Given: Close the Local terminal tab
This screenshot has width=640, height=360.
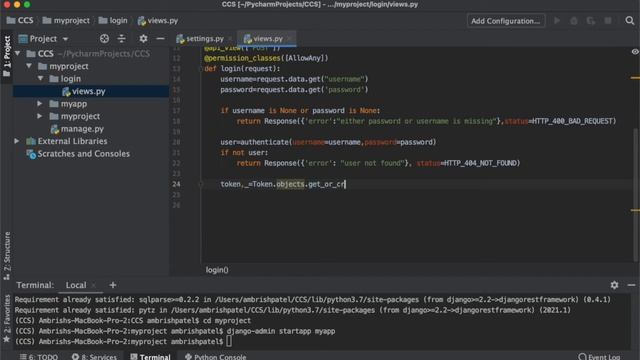Looking at the screenshot, I should 94,285.
